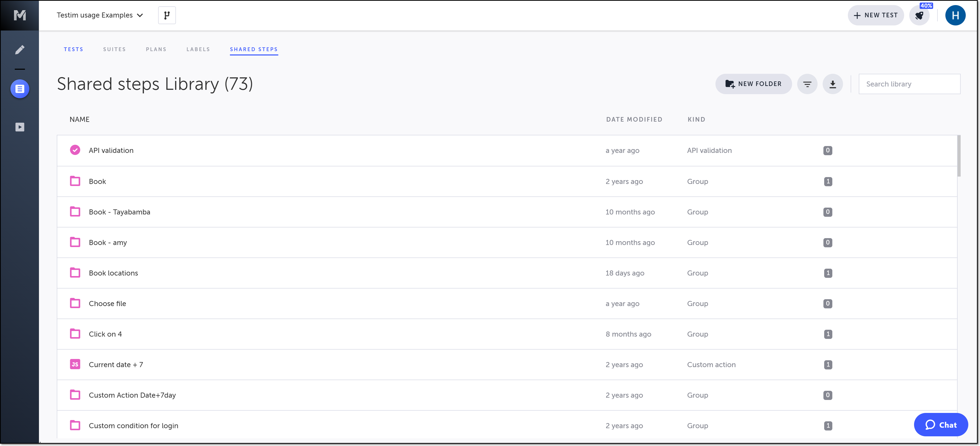Viewport: 980px width, 446px height.
Task: Click the download export icon
Action: (x=832, y=84)
